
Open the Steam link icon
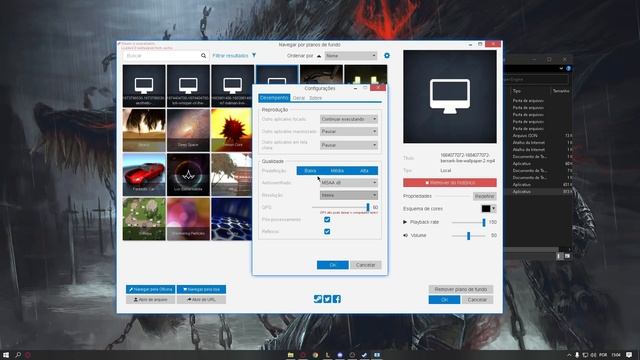[318, 299]
